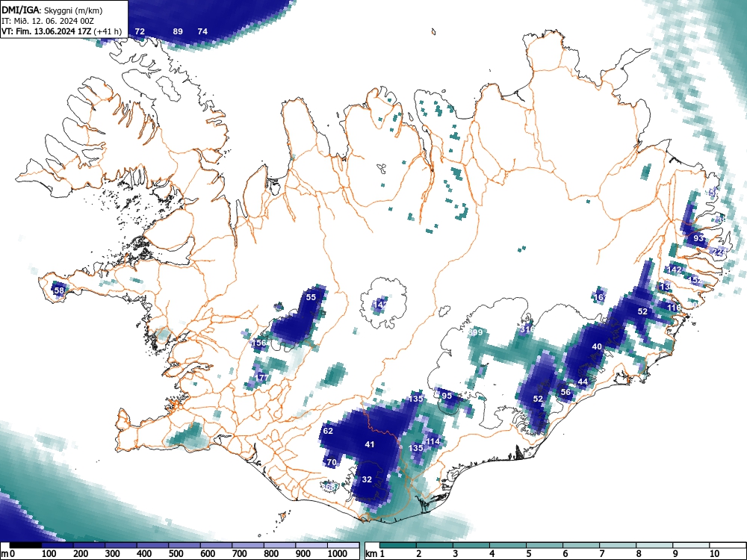Screen dimensions: 747x560
Task: Click the value 58 on the western peninsula
Action: (x=59, y=290)
